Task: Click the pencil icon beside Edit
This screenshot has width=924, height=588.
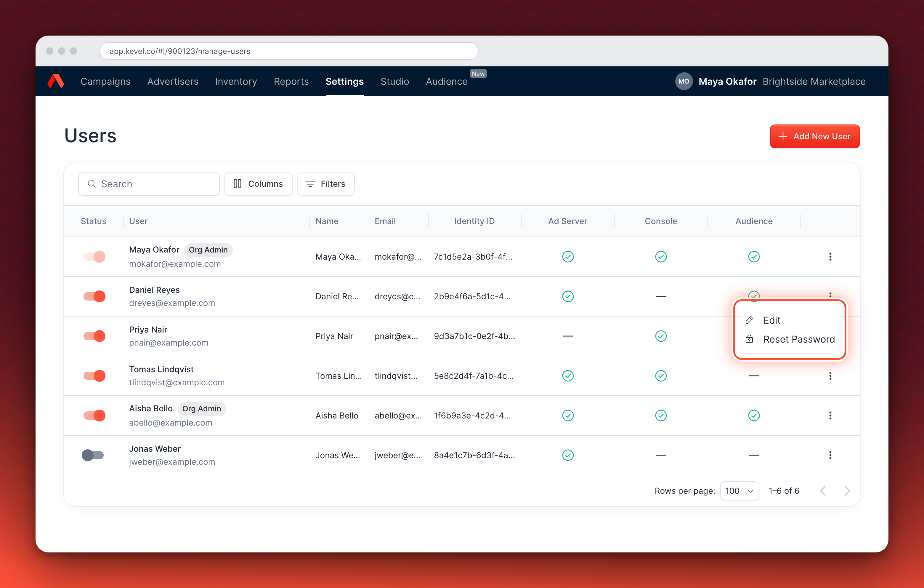Action: click(749, 320)
